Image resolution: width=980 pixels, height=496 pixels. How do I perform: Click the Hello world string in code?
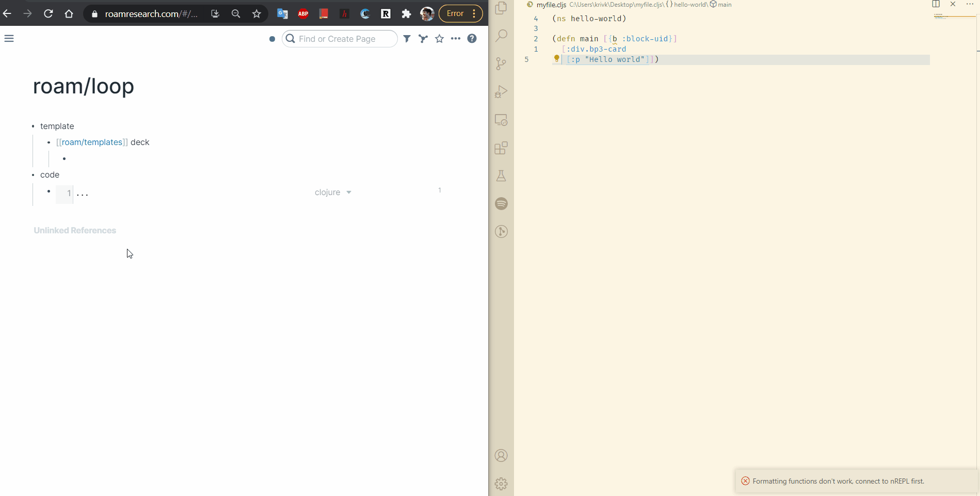(615, 59)
